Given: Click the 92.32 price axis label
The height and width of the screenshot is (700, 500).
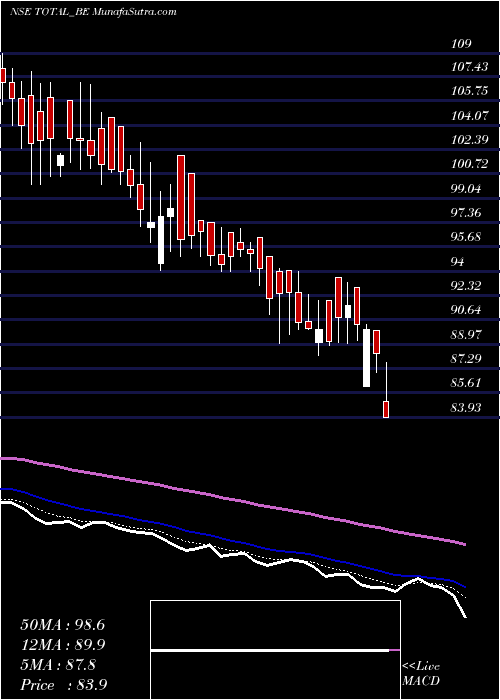Looking at the screenshot, I should pyautogui.click(x=466, y=285).
